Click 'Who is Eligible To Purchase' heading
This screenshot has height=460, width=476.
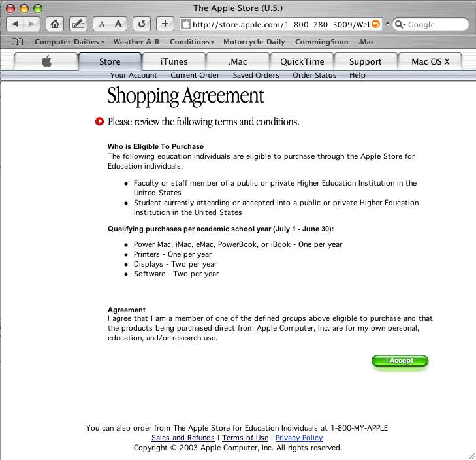(x=155, y=146)
